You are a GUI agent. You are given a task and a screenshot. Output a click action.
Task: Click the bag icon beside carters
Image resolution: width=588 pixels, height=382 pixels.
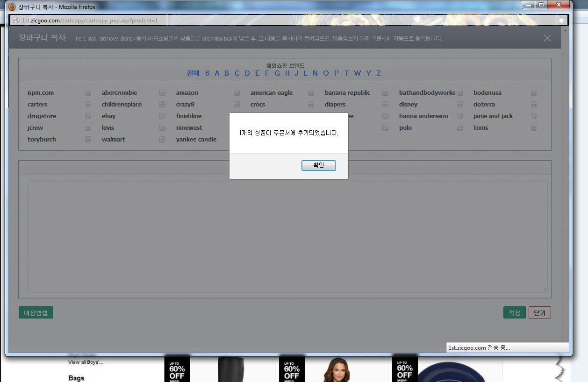(x=88, y=104)
